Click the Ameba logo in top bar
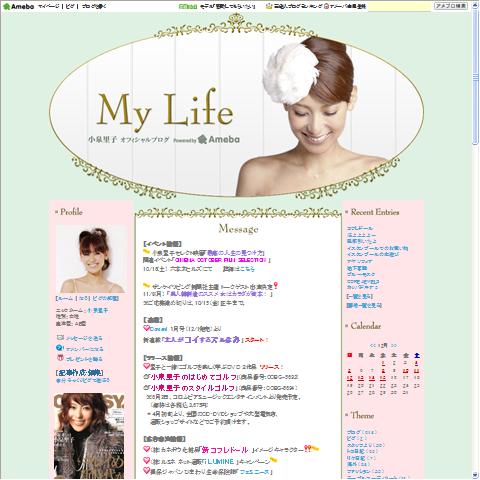Screen dimensions: 480x480 coord(18,6)
